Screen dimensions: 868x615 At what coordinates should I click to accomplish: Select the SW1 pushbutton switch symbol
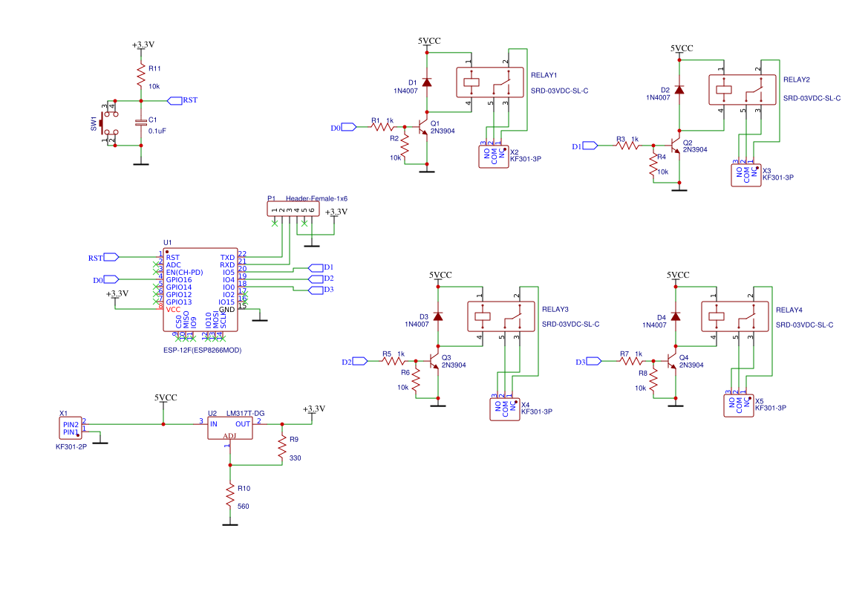click(x=109, y=123)
